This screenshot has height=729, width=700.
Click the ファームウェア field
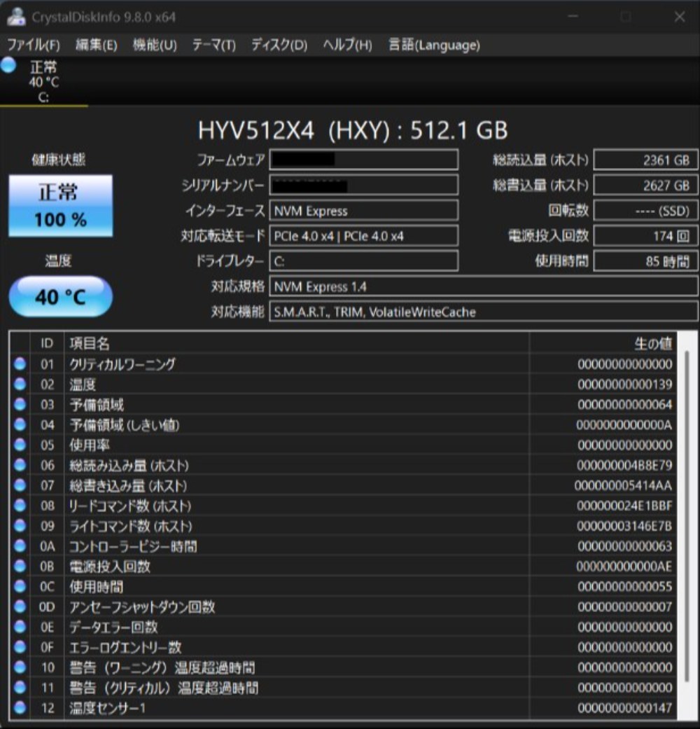click(x=363, y=160)
